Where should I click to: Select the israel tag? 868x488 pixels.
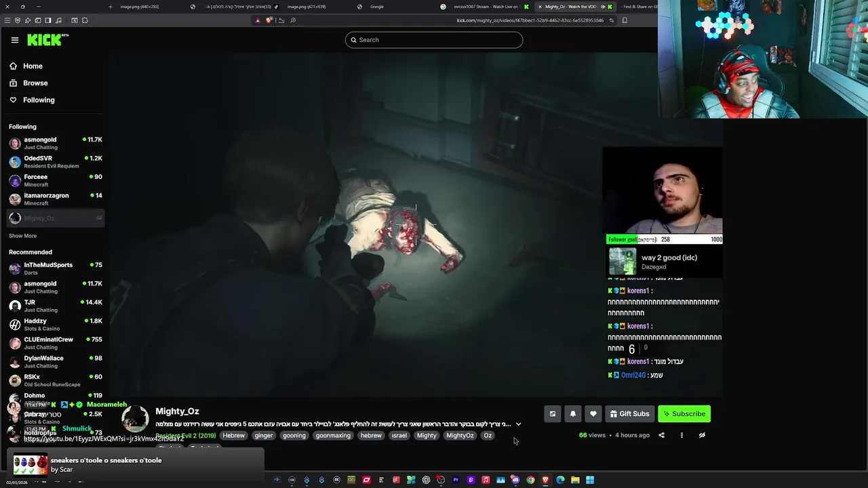tap(399, 435)
